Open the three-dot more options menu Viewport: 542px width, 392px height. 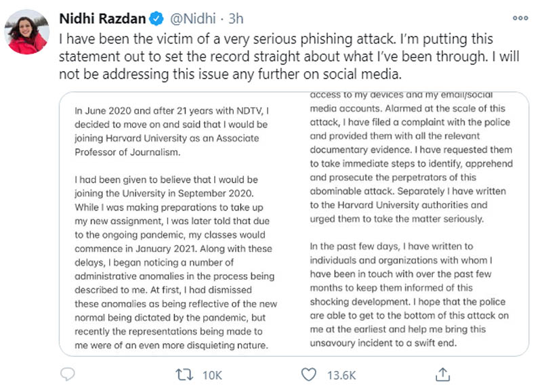tap(520, 18)
